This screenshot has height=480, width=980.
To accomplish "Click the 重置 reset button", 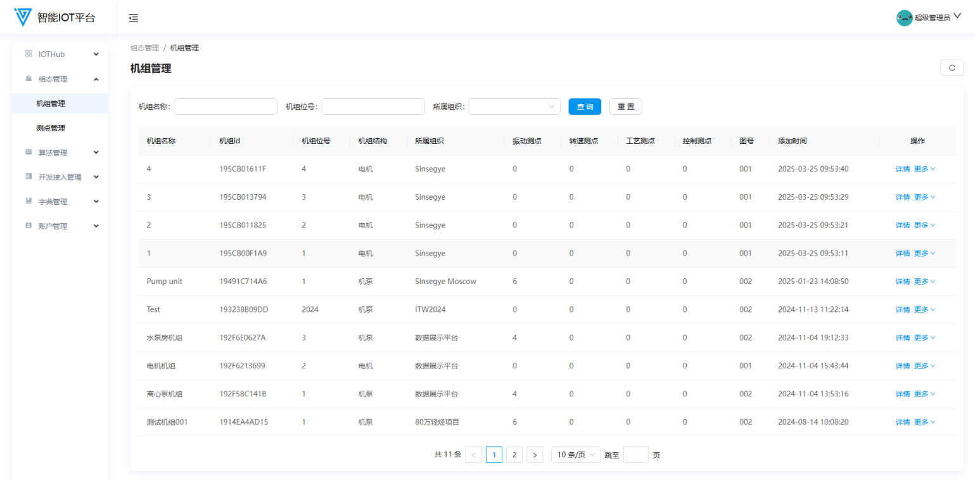I will point(625,107).
